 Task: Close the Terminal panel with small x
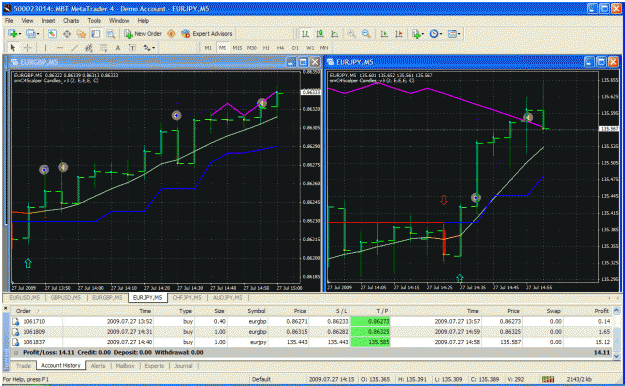click(6, 308)
